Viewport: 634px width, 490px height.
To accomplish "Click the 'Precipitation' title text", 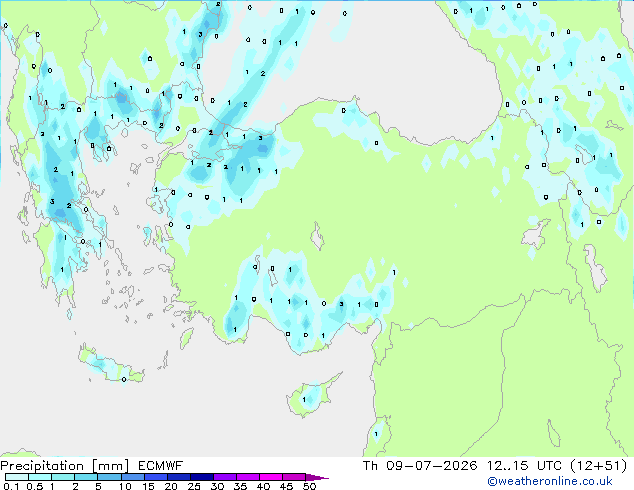I will [42, 466].
